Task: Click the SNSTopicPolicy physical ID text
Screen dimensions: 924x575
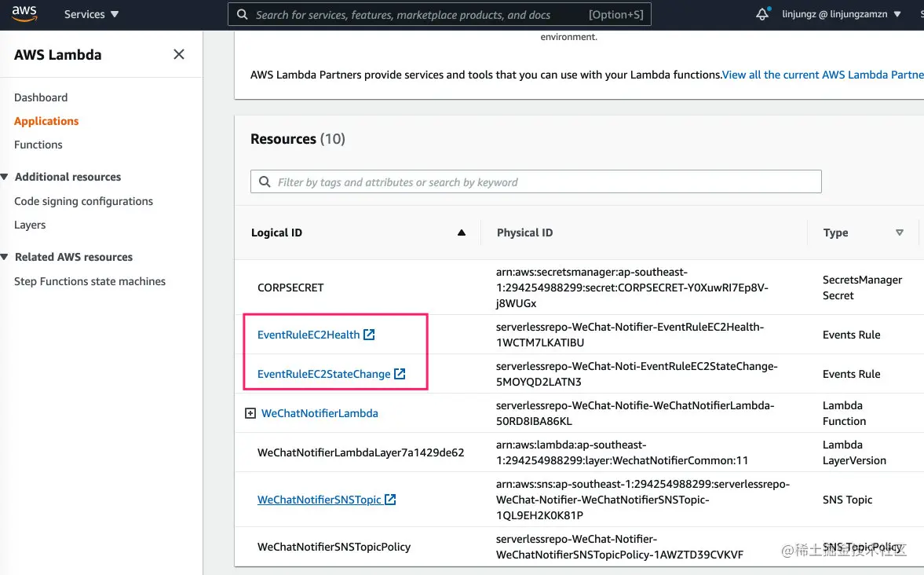Action: (619, 547)
